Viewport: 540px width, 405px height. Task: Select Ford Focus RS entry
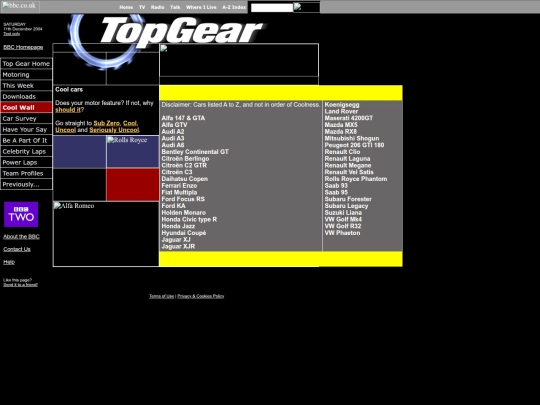click(183, 199)
